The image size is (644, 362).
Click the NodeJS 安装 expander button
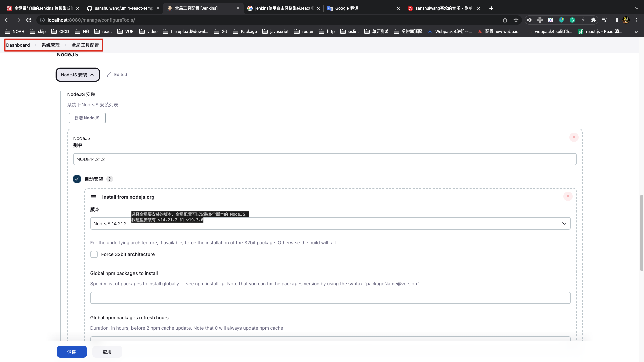pyautogui.click(x=77, y=75)
